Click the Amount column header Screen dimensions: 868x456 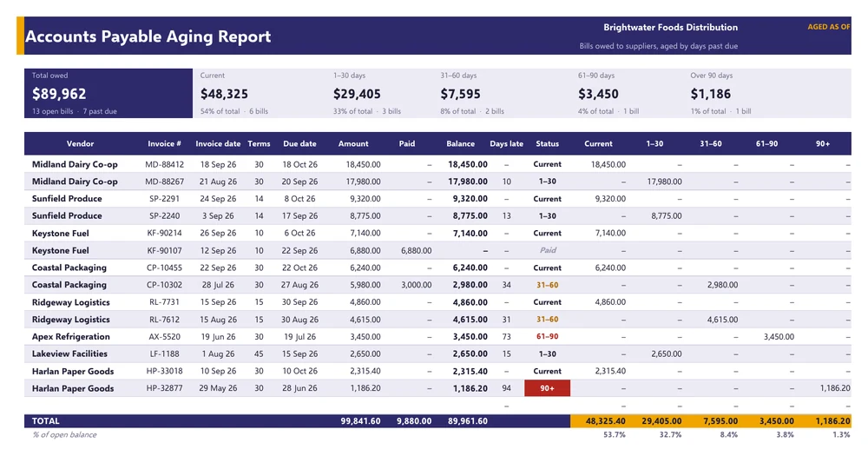pos(353,143)
